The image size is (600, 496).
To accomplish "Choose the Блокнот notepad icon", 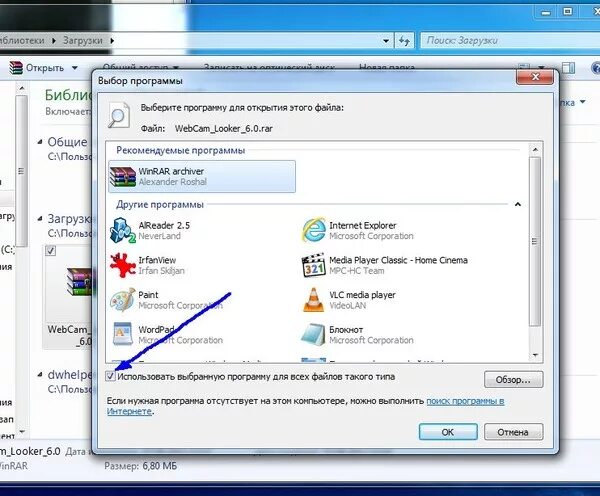I will [314, 334].
